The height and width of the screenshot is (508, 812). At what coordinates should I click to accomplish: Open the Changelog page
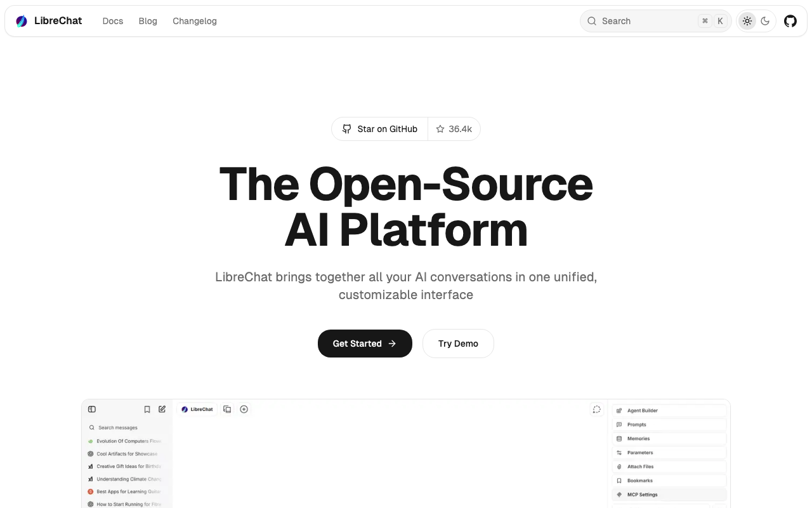[x=195, y=21]
